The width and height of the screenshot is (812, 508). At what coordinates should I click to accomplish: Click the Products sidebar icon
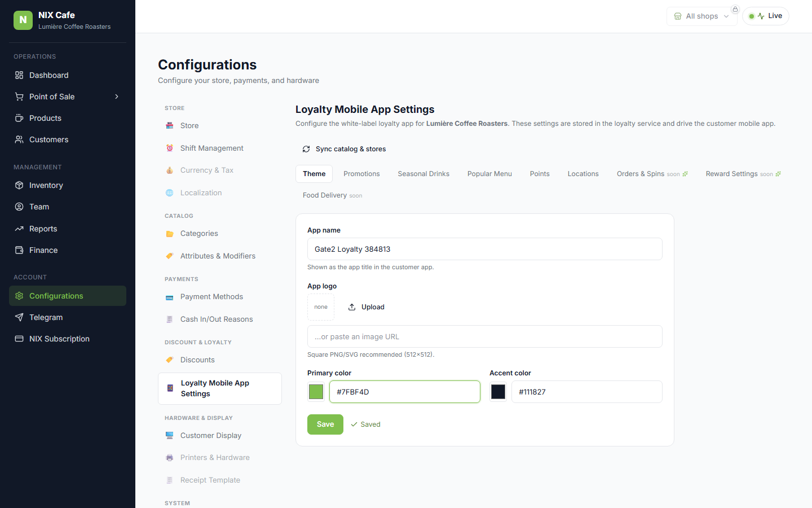(19, 118)
